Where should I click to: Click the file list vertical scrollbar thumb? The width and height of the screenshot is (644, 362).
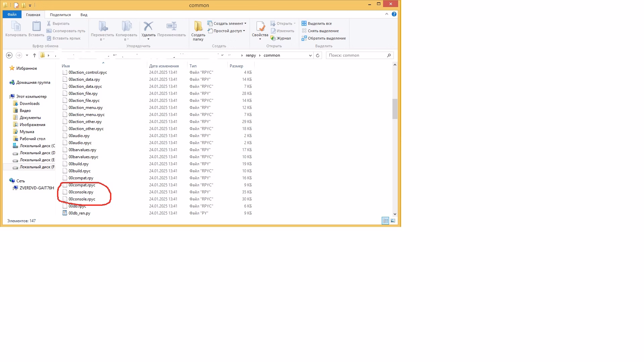pyautogui.click(x=395, y=109)
